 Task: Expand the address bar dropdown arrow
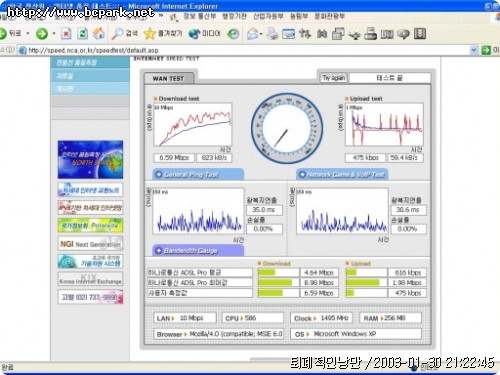pyautogui.click(x=474, y=50)
